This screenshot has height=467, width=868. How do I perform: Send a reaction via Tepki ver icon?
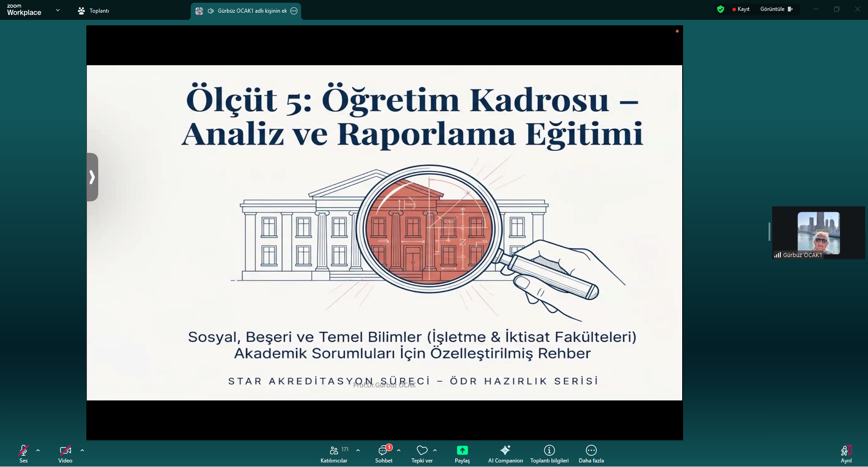pyautogui.click(x=422, y=453)
